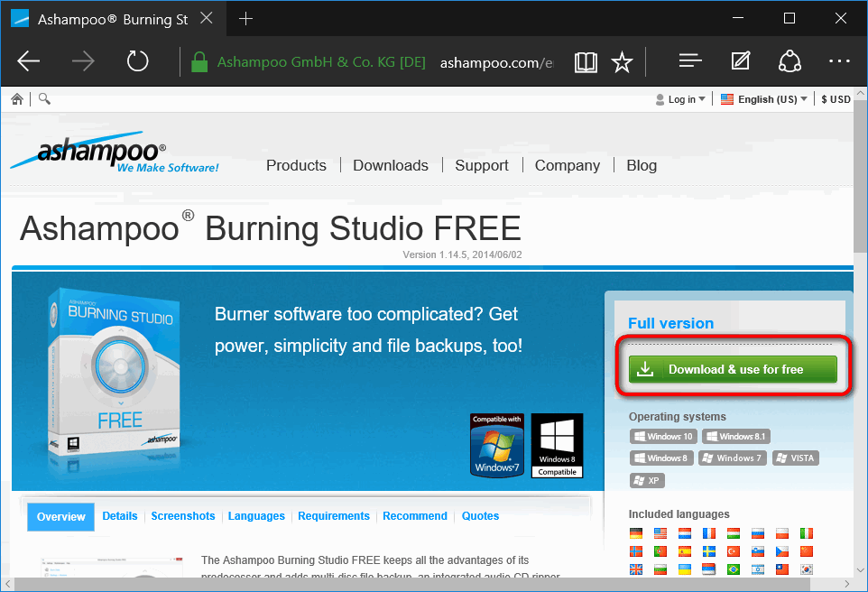Click the Windows 8 operating system badge
The width and height of the screenshot is (868, 592).
point(661,458)
